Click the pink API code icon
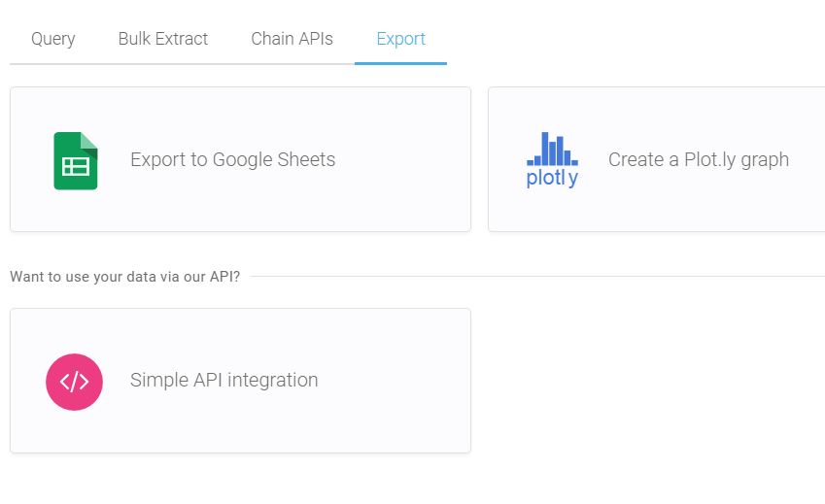Image resolution: width=825 pixels, height=504 pixels. pos(74,382)
